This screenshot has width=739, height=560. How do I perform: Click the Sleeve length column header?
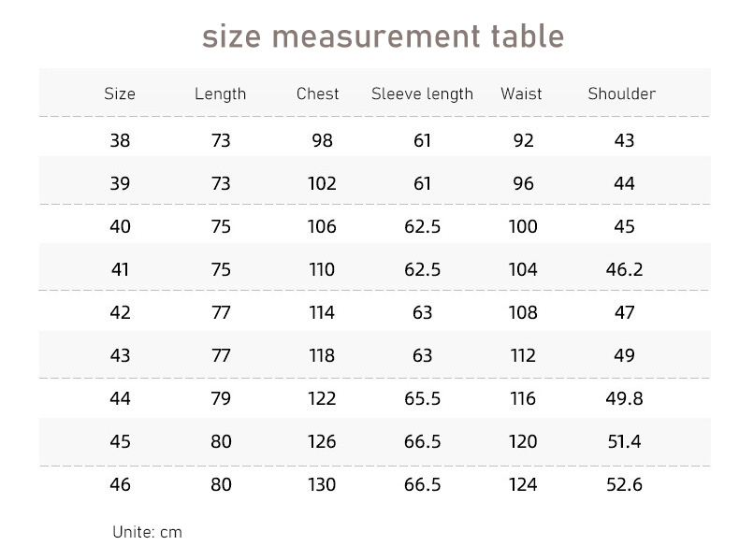pyautogui.click(x=422, y=93)
